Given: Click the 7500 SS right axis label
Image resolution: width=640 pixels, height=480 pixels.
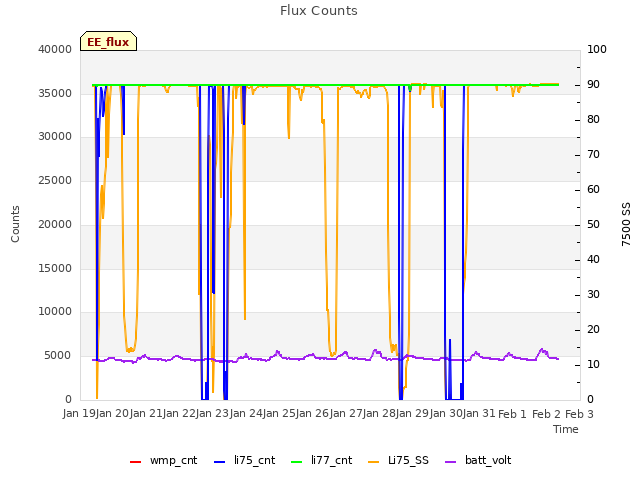Looking at the screenshot, I should tap(626, 224).
